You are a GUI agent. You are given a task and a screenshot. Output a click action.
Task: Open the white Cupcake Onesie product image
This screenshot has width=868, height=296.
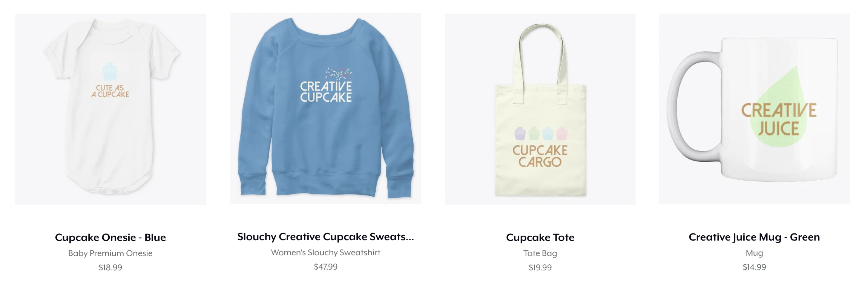point(110,109)
